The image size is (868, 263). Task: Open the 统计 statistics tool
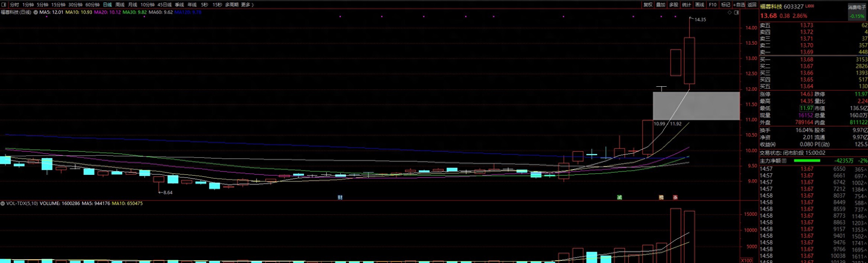point(687,5)
